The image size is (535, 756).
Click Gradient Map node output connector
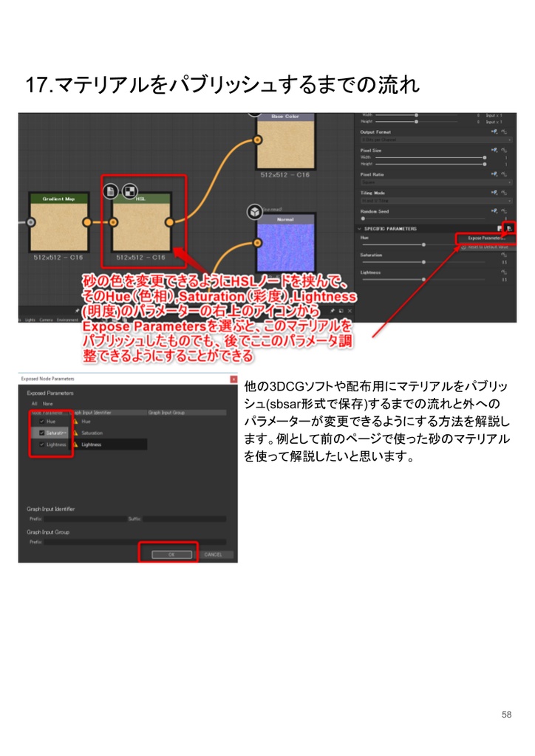point(87,222)
